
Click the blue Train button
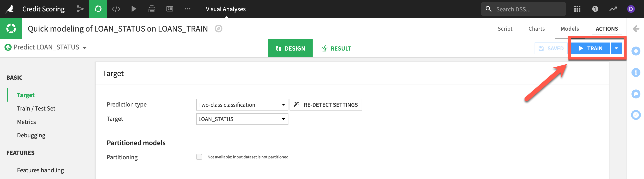[x=591, y=48]
